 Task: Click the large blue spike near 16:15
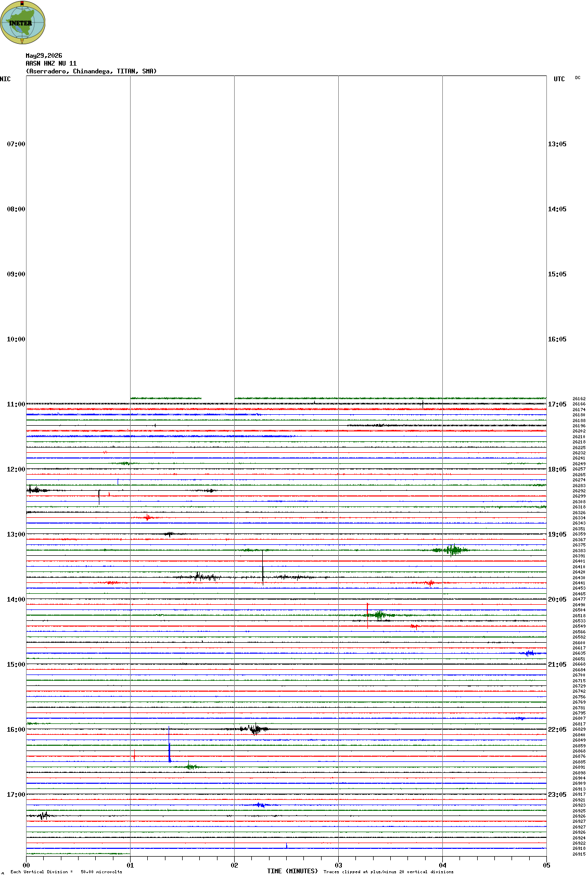[x=169, y=744]
